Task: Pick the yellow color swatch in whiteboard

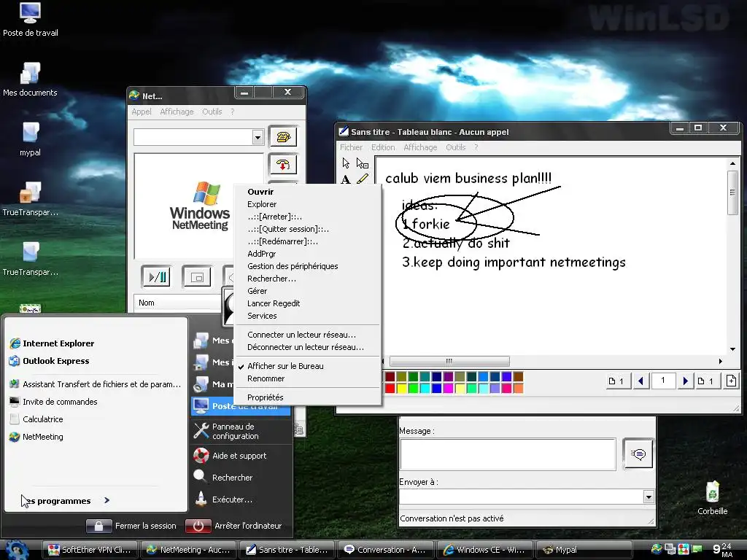Action: point(402,389)
